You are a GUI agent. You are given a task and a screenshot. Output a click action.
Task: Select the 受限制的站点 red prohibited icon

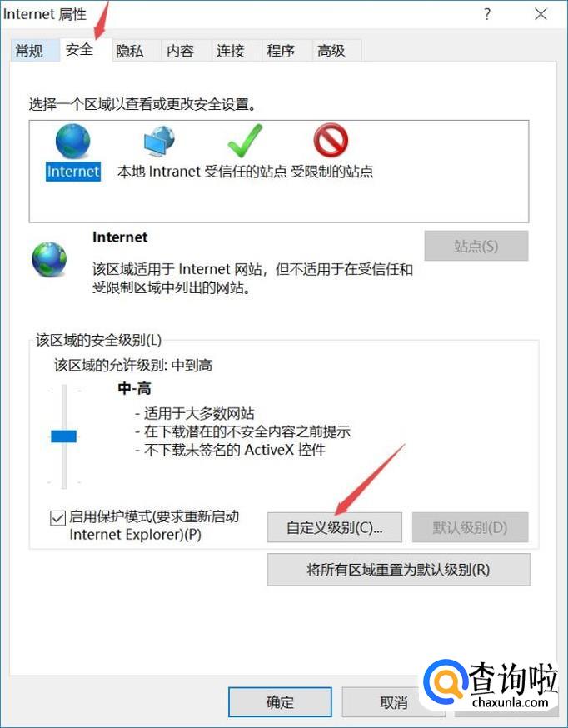click(x=331, y=141)
